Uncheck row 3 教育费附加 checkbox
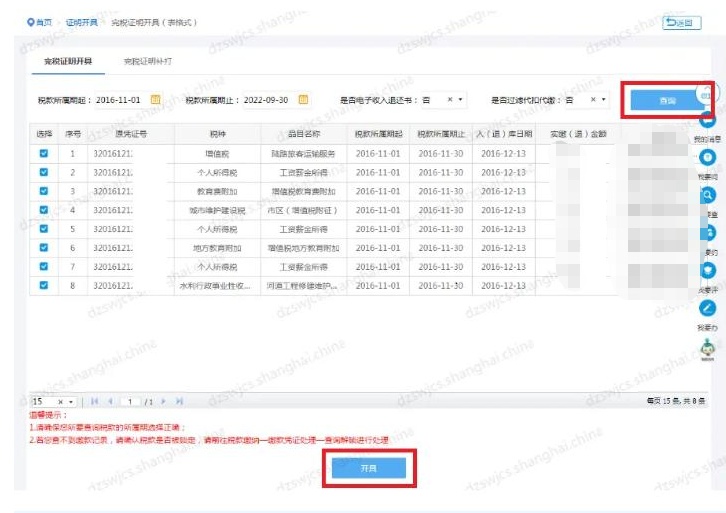Screen dimensions: 726x513 (x=44, y=191)
